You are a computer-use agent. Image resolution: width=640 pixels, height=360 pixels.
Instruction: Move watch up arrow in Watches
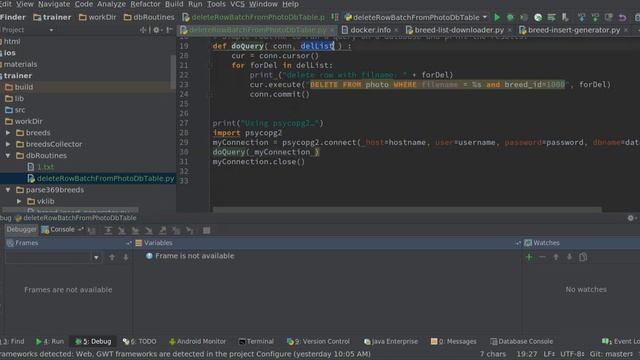[556, 257]
